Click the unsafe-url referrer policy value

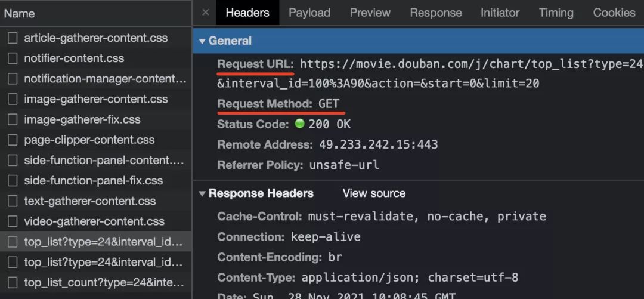344,165
